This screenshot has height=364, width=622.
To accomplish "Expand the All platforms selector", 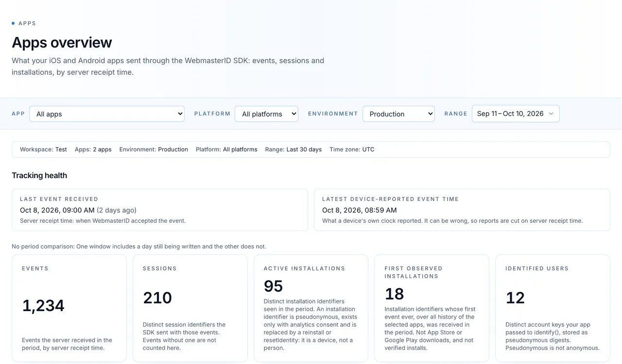I will pyautogui.click(x=267, y=114).
